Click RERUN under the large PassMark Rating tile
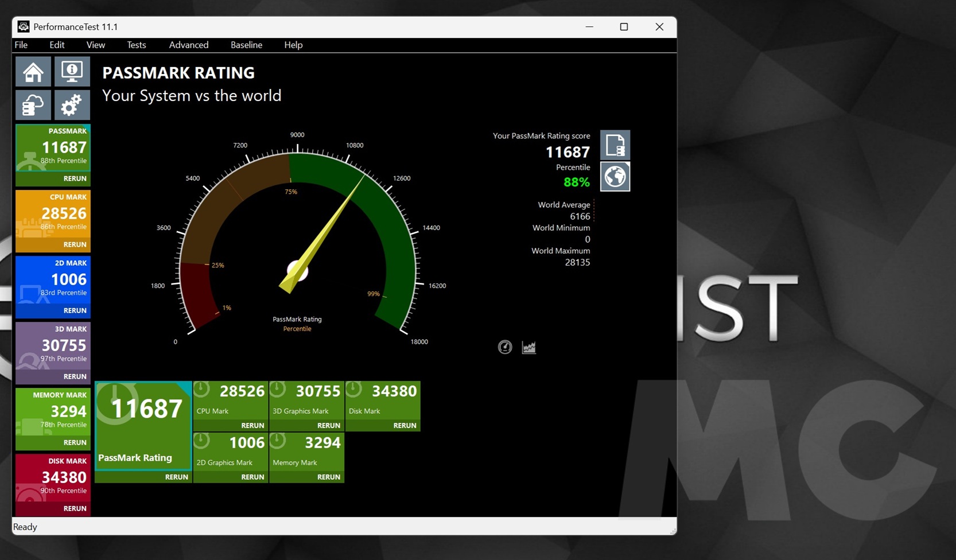This screenshot has height=560, width=956. click(177, 477)
